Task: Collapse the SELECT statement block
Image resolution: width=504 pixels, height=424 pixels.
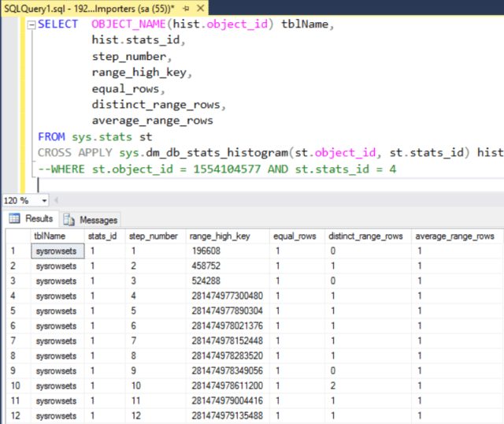Action: pyautogui.click(x=30, y=24)
